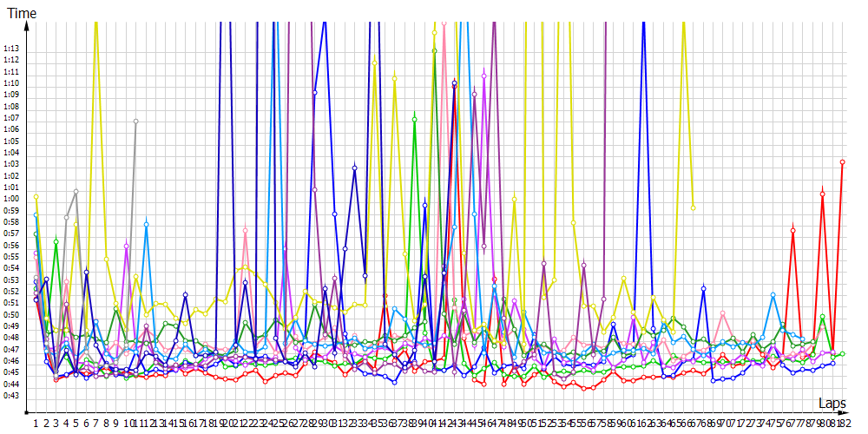The image size is (868, 434).
Task: Select the bright green marker at 1:07, lap 39
Action: (415, 119)
